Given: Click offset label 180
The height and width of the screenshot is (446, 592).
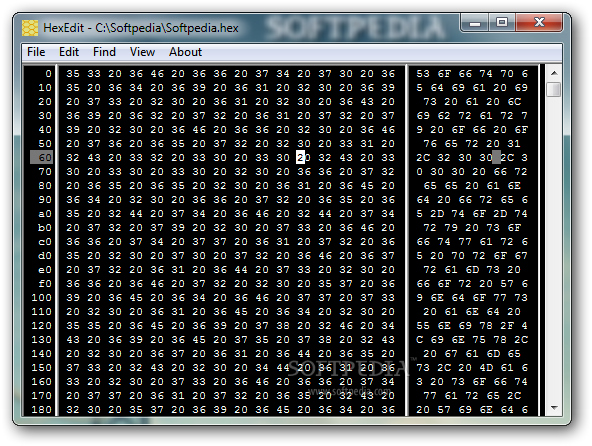Looking at the screenshot, I should point(42,409).
